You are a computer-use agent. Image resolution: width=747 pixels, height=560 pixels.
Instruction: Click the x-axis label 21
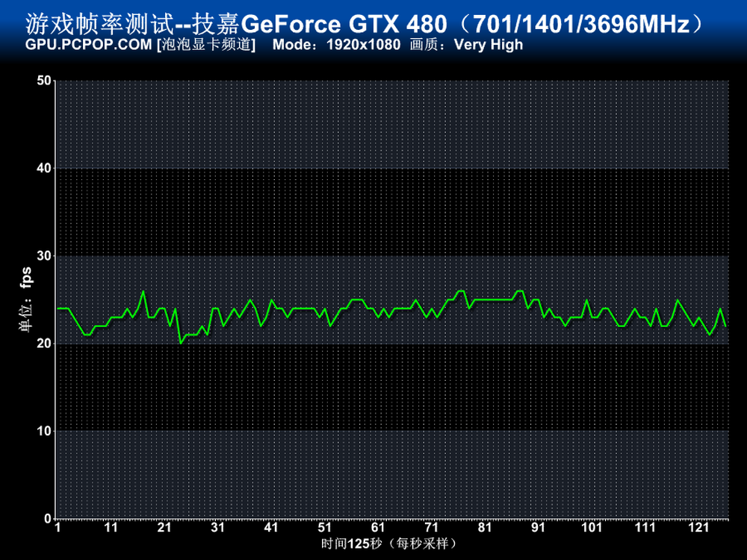(x=164, y=528)
